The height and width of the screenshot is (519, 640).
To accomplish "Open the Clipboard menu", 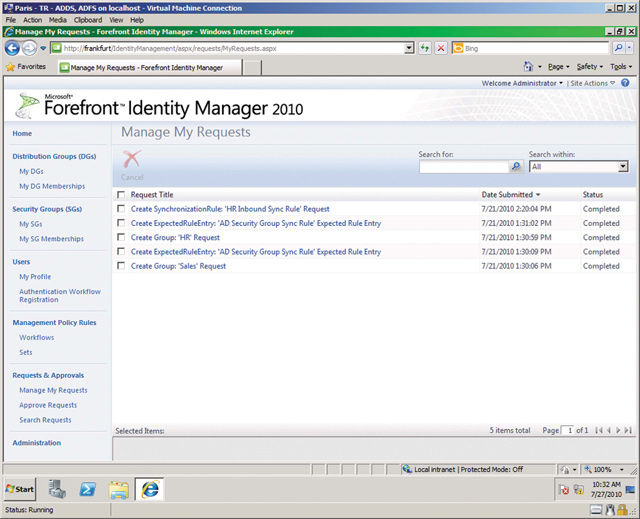I will point(88,20).
